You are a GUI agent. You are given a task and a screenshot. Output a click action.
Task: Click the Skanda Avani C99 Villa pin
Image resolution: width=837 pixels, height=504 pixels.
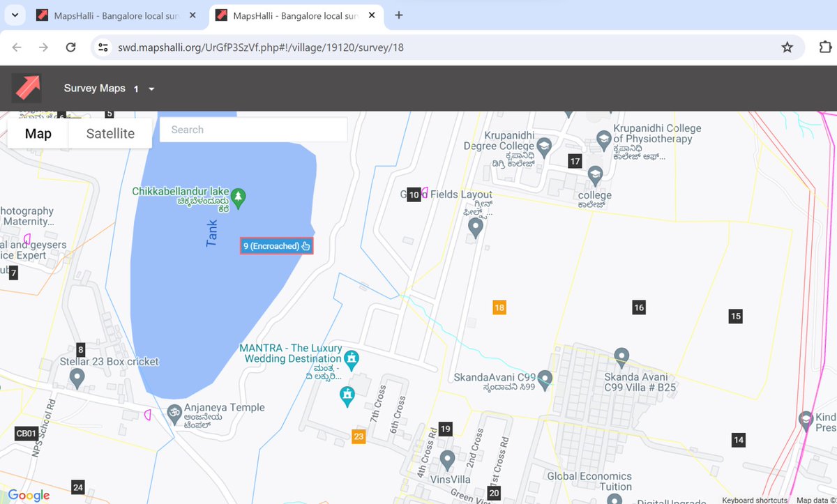(623, 356)
